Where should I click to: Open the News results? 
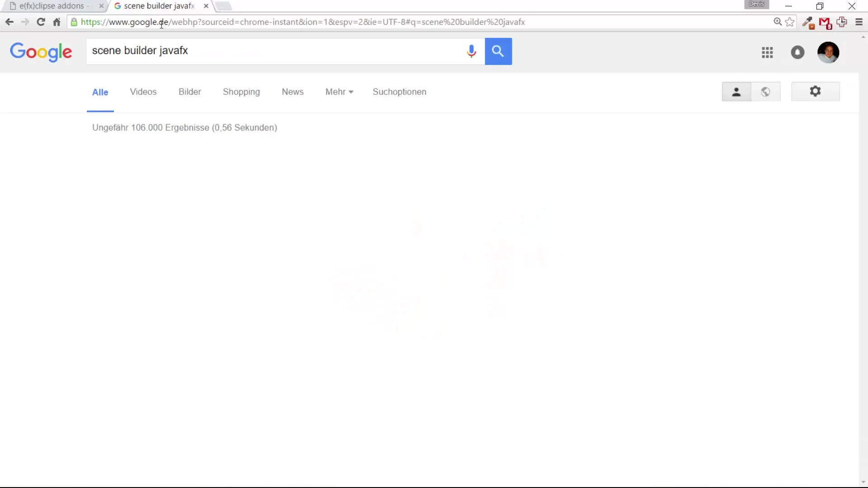tap(292, 92)
